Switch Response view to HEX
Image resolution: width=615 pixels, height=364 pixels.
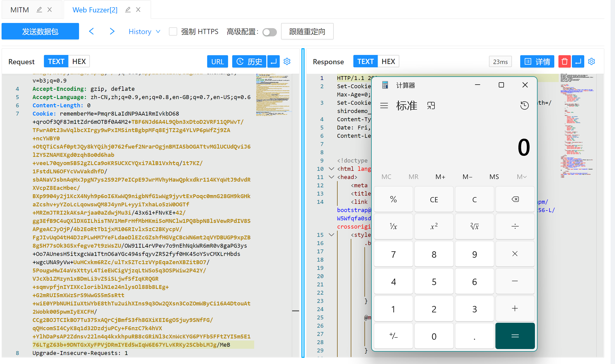pyautogui.click(x=388, y=61)
